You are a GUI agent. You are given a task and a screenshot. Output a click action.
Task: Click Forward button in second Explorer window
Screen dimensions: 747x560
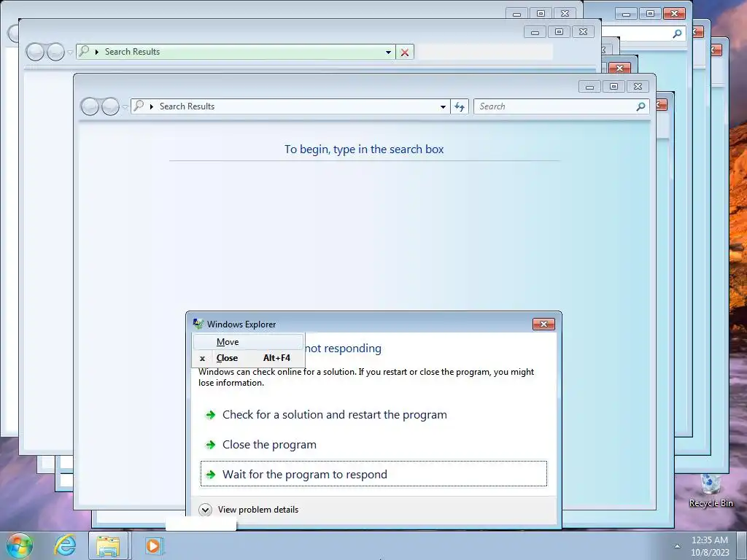pyautogui.click(x=55, y=52)
